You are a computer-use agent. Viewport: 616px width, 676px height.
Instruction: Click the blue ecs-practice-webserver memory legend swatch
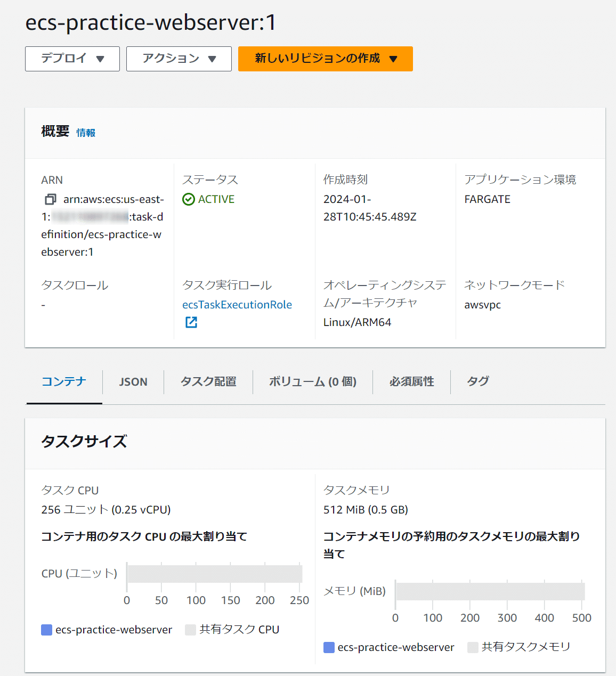click(329, 648)
